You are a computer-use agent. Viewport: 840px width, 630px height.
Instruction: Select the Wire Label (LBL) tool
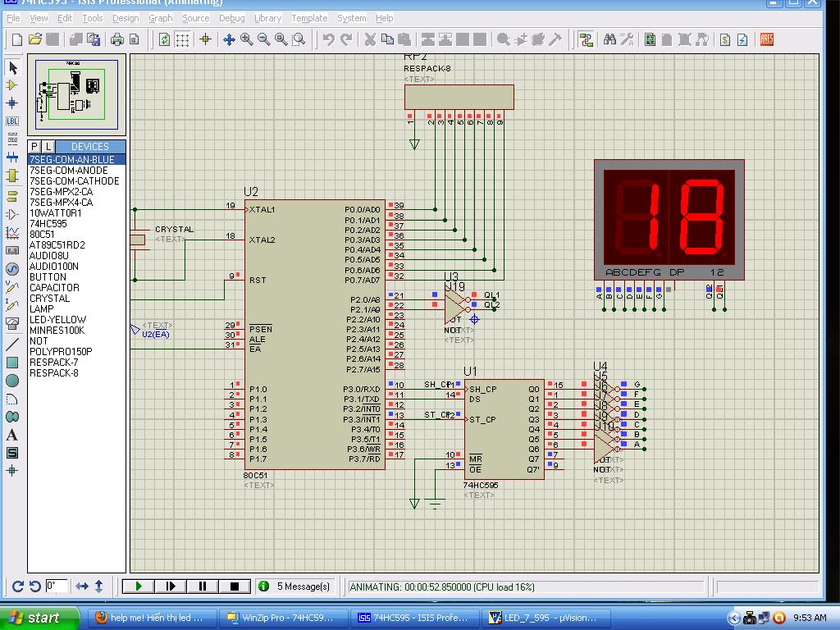(x=12, y=121)
